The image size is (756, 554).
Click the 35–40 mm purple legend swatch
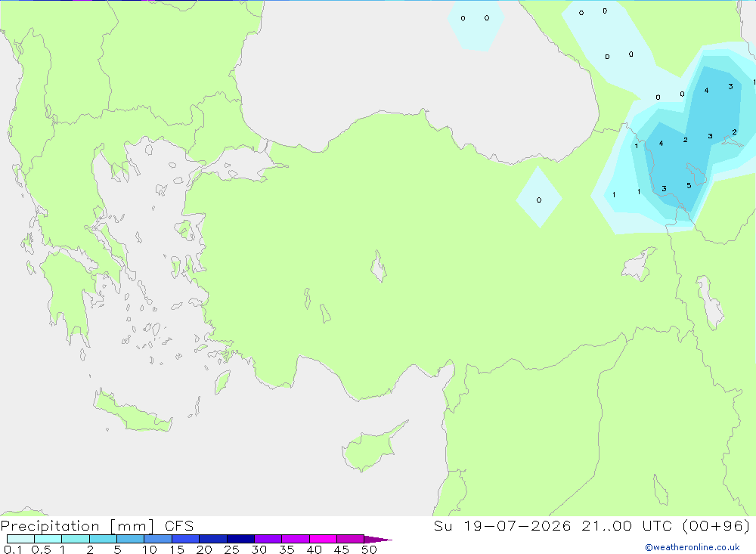point(296,539)
